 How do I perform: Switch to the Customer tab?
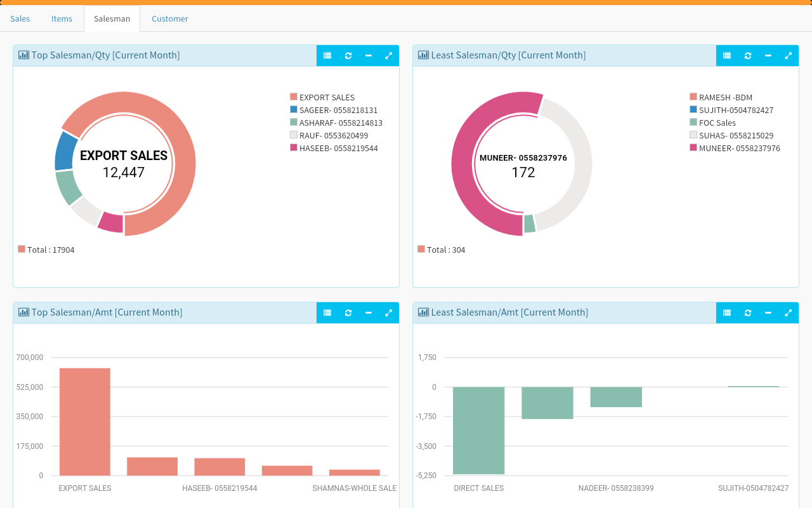pyautogui.click(x=170, y=18)
